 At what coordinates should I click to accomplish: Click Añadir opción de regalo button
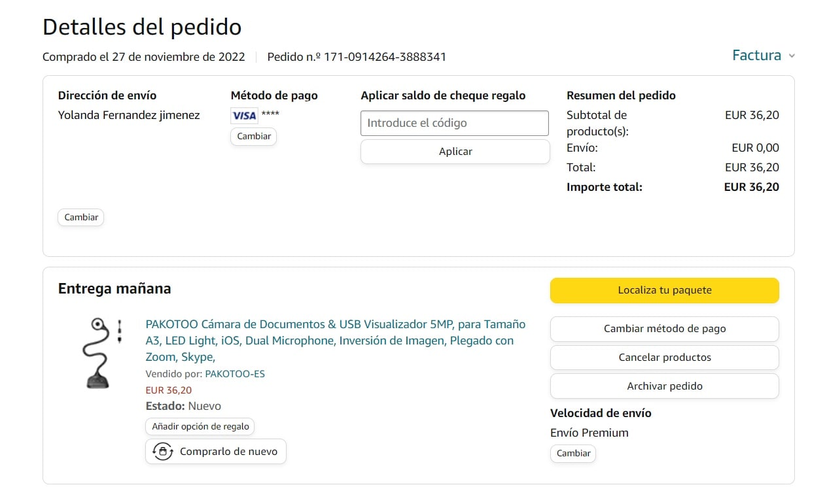[x=200, y=426]
